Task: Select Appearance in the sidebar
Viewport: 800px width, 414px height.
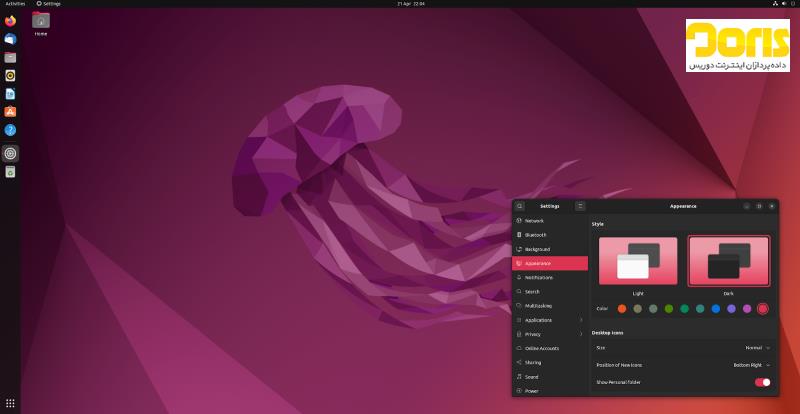Action: pos(550,263)
